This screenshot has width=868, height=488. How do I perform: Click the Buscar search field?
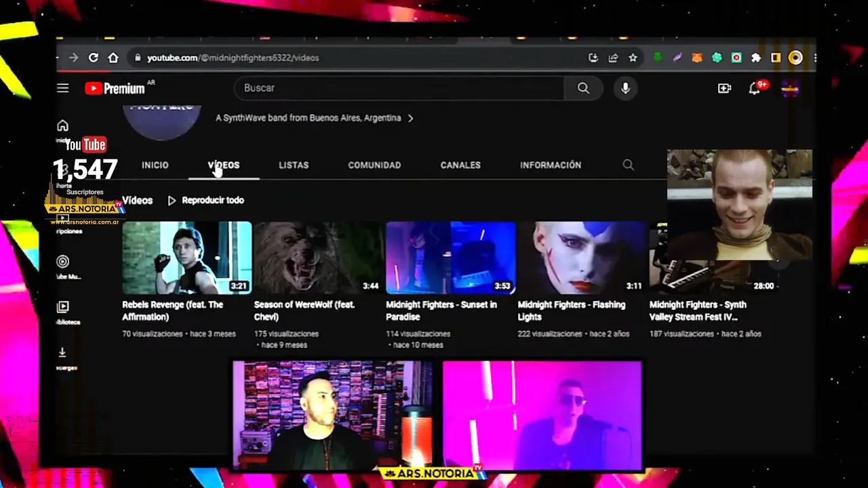point(399,88)
